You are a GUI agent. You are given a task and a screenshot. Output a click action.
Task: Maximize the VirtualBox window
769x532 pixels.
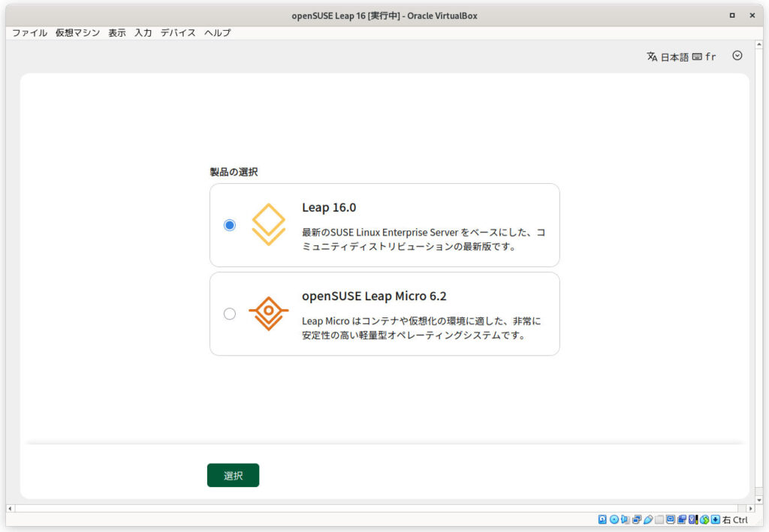[x=732, y=15]
